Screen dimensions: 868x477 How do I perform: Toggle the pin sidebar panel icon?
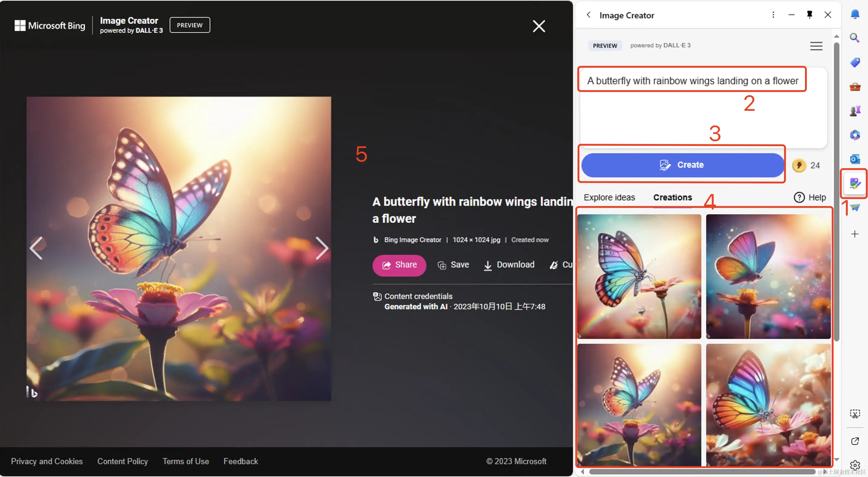click(x=809, y=15)
